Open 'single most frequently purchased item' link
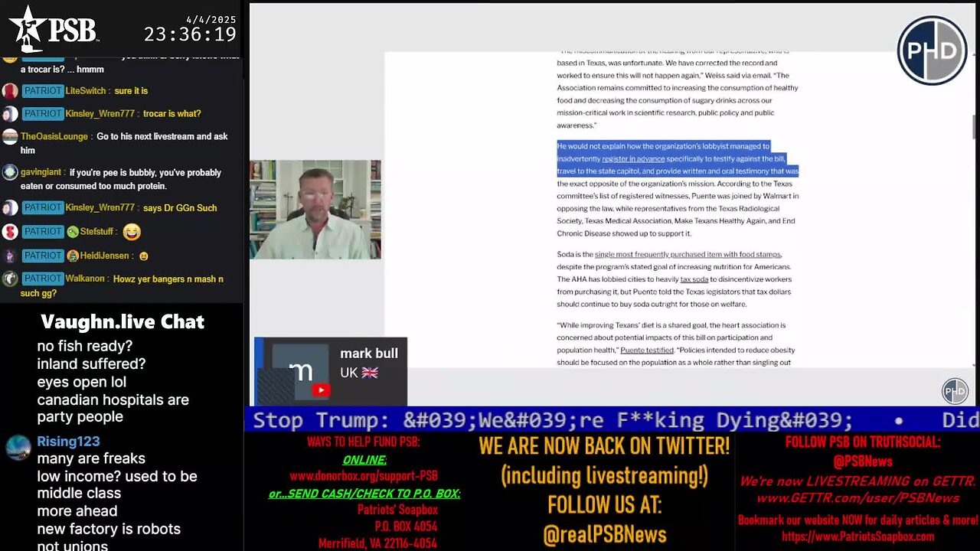The image size is (980, 551). [x=688, y=254]
